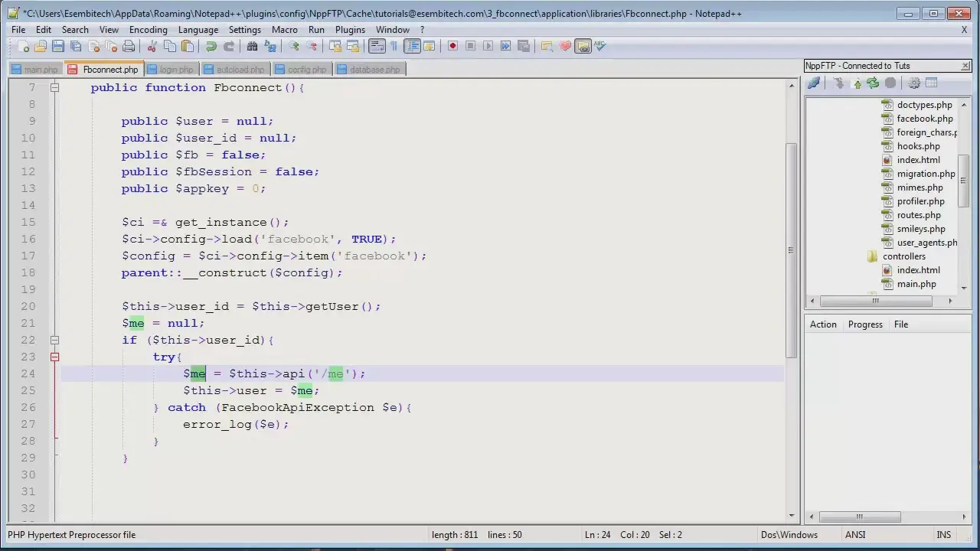This screenshot has width=980, height=551.
Task: Click the ANSI encoding in status bar
Action: pos(855,535)
